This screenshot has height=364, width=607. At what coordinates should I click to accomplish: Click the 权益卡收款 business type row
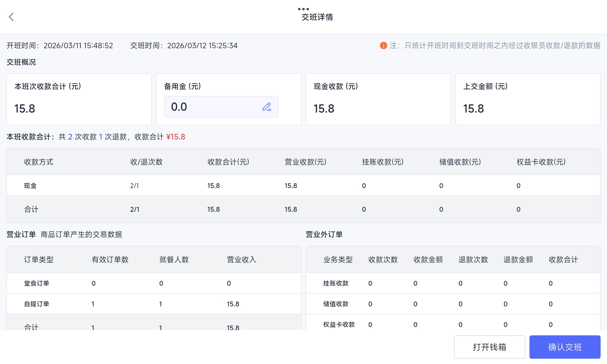coord(339,325)
